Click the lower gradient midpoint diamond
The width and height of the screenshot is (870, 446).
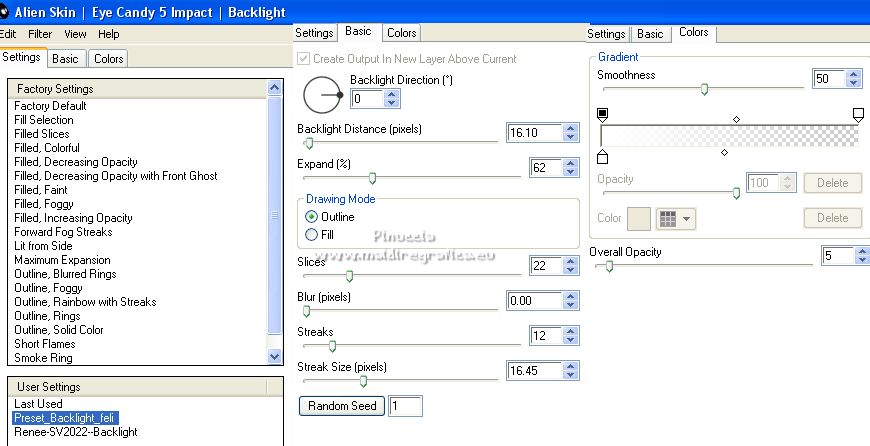pyautogui.click(x=724, y=153)
